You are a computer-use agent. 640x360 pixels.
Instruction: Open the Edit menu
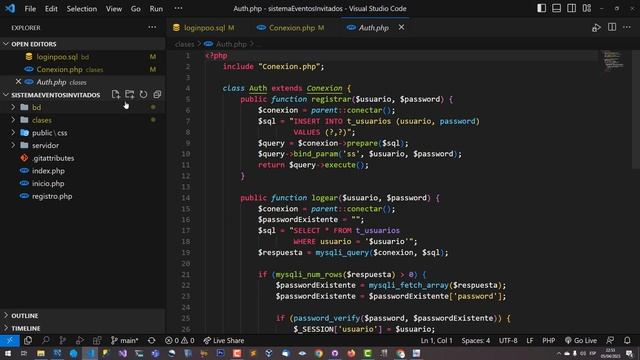click(x=51, y=9)
